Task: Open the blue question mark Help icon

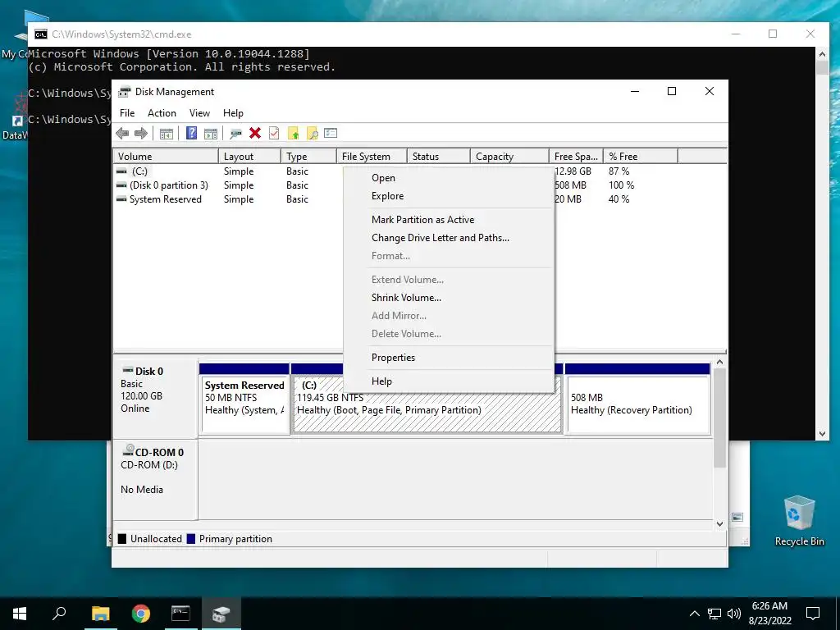Action: point(191,133)
